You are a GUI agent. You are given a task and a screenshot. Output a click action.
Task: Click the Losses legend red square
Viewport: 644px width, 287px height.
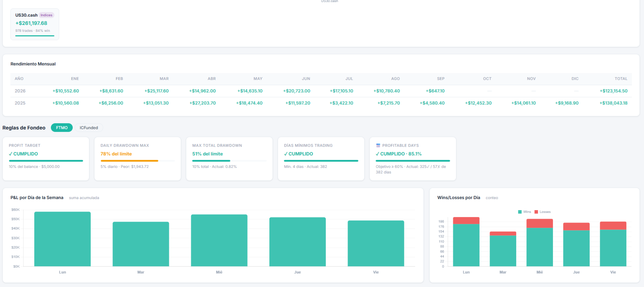(x=536, y=212)
